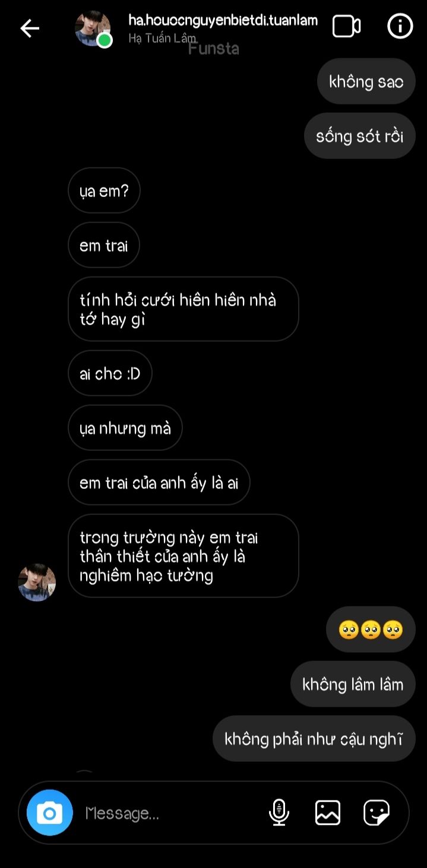Focus the Message... input field
427x868 pixels.
tap(172, 813)
